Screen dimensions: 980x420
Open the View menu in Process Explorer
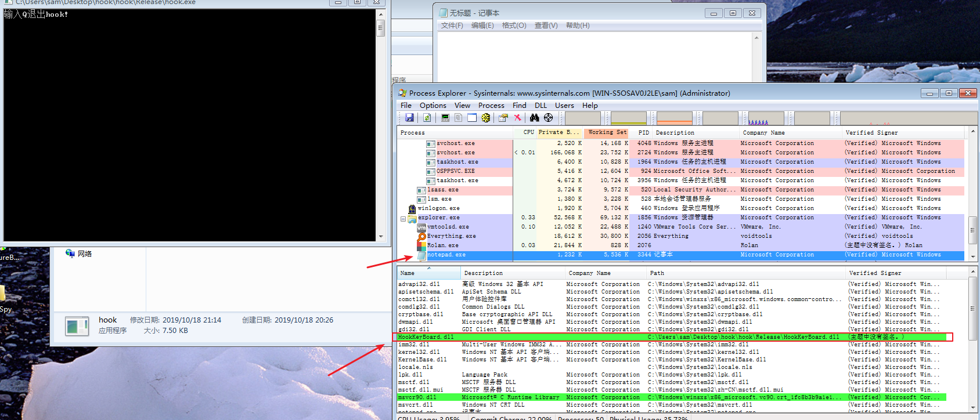(x=462, y=106)
